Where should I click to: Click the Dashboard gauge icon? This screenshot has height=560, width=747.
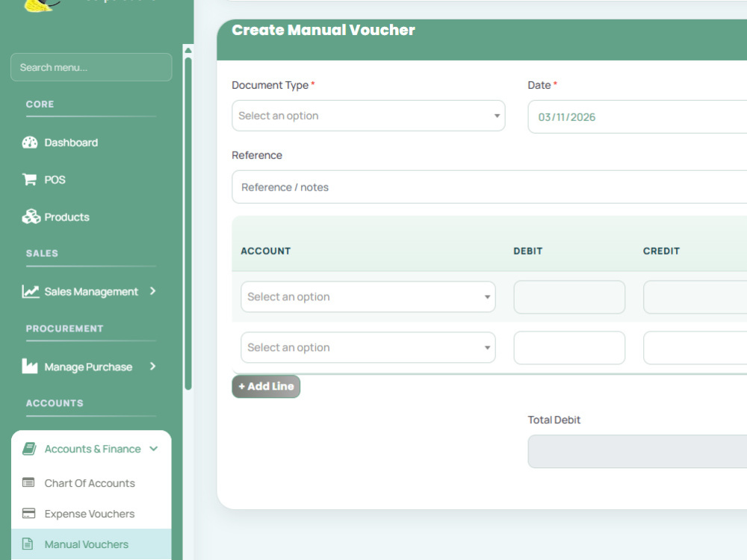click(30, 143)
